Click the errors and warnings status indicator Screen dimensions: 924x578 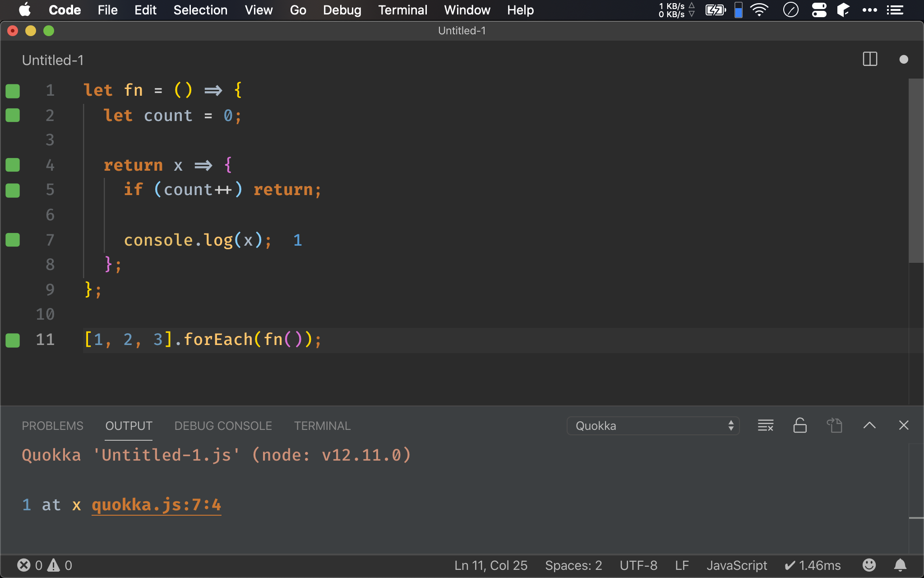(x=44, y=565)
